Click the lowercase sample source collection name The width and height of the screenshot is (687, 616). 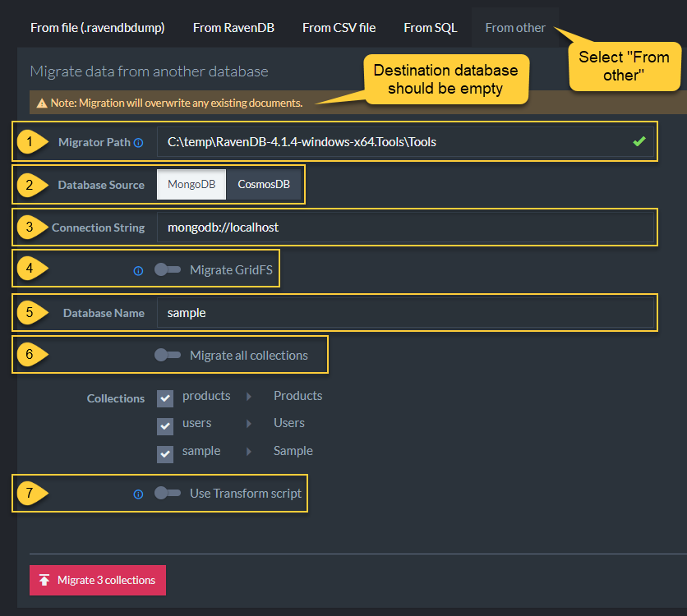(201, 451)
